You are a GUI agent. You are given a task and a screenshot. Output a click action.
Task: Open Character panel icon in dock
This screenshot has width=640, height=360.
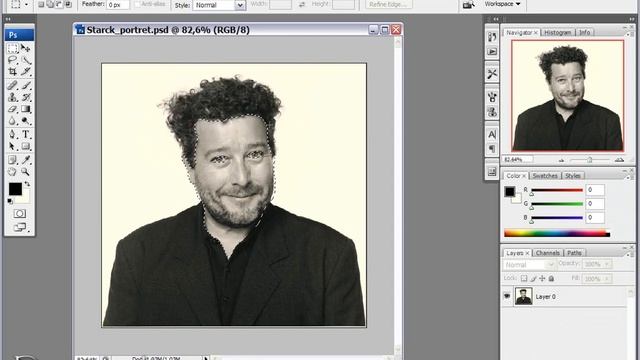click(x=492, y=134)
